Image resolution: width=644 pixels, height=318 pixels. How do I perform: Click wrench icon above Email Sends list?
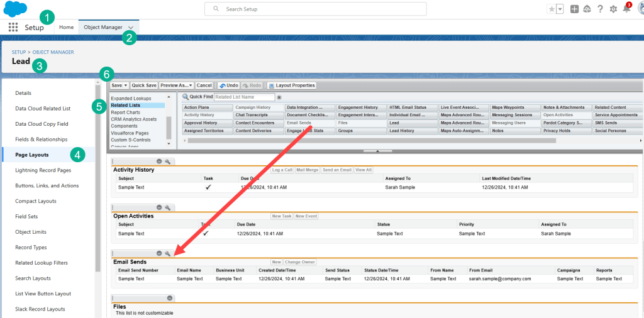click(168, 253)
